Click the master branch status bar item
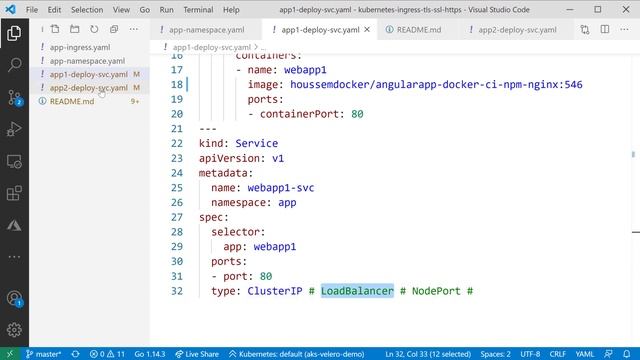The width and height of the screenshot is (640, 360). pos(44,354)
